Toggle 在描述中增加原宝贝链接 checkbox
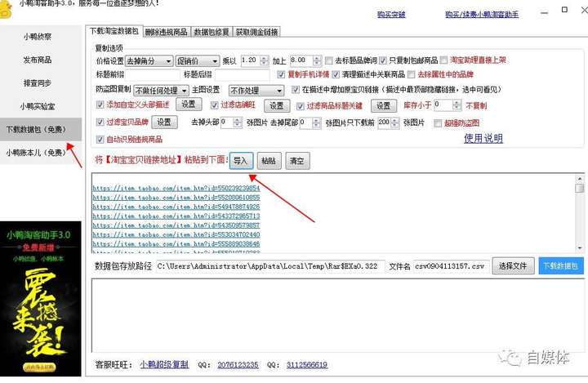The image size is (588, 383). pyautogui.click(x=296, y=89)
